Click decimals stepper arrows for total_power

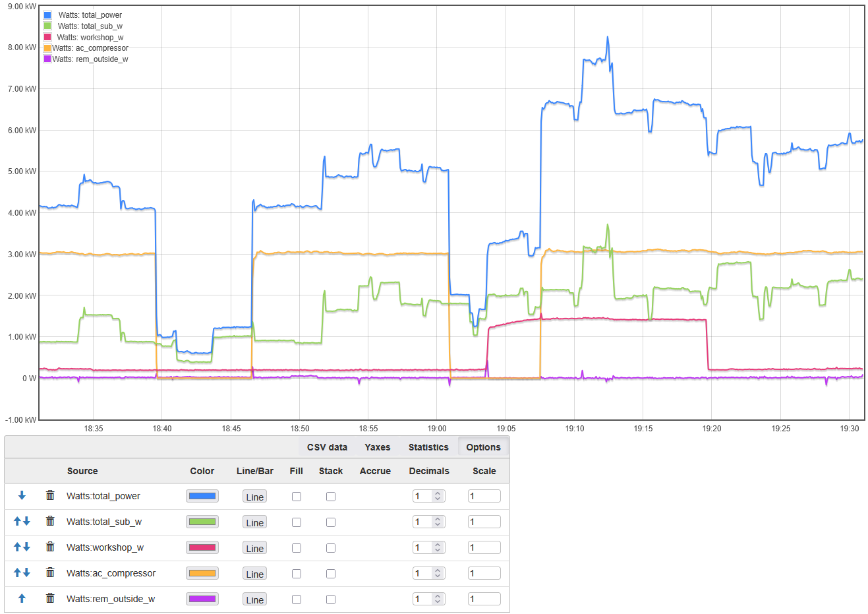tap(438, 496)
